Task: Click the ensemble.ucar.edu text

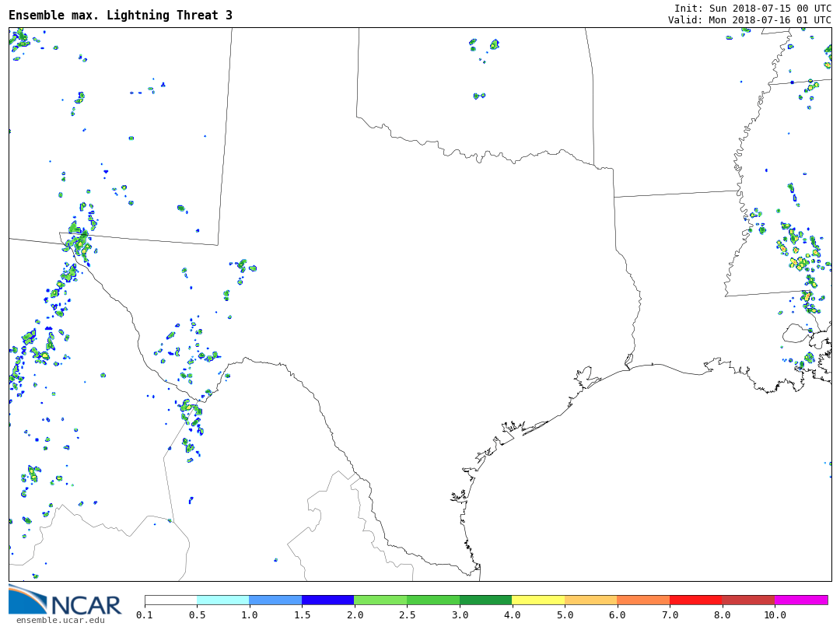Action: 61,621
